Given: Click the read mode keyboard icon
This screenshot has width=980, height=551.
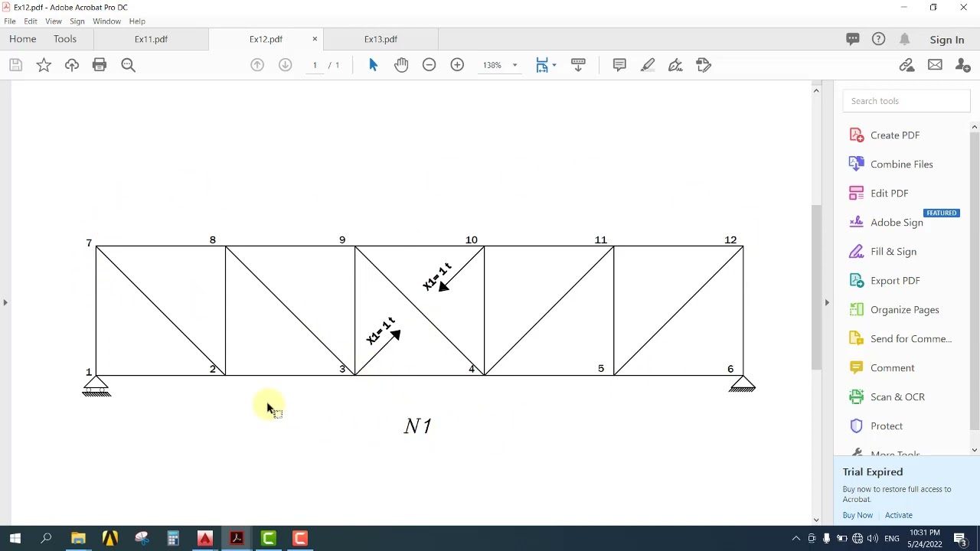Looking at the screenshot, I should coord(578,65).
